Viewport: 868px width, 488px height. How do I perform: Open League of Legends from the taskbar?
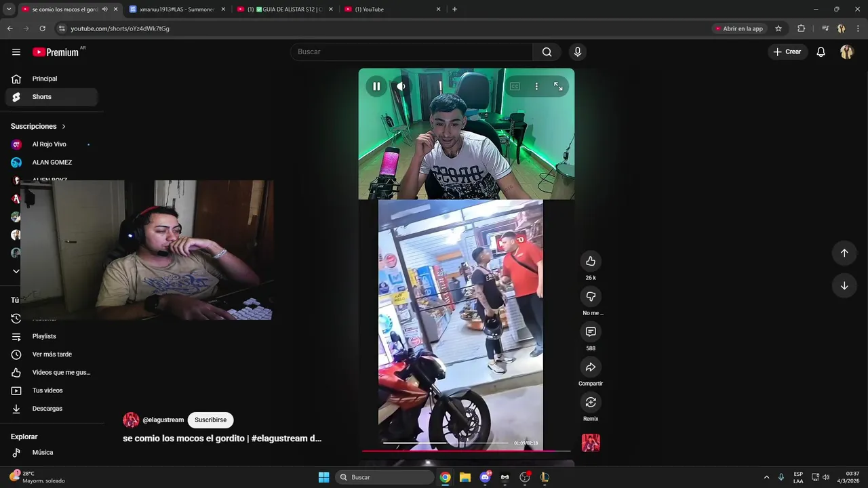click(545, 477)
